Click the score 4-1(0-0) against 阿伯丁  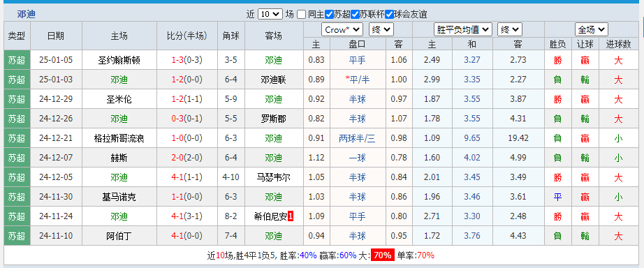[x=187, y=236]
